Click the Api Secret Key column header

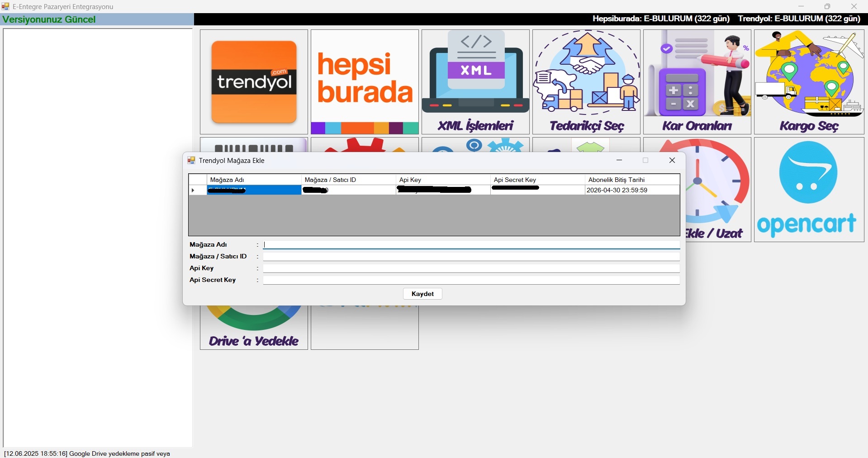point(538,180)
